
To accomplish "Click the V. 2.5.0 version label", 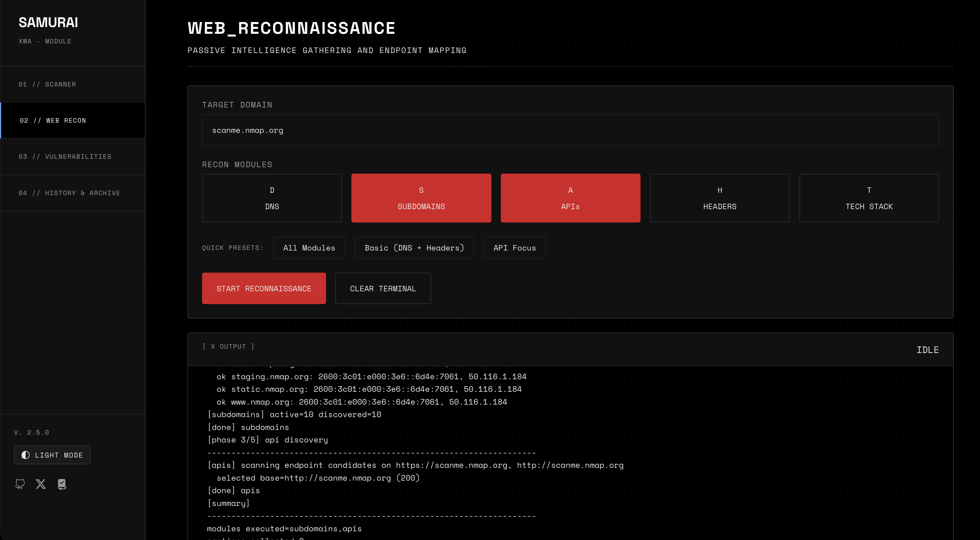I will pyautogui.click(x=31, y=432).
